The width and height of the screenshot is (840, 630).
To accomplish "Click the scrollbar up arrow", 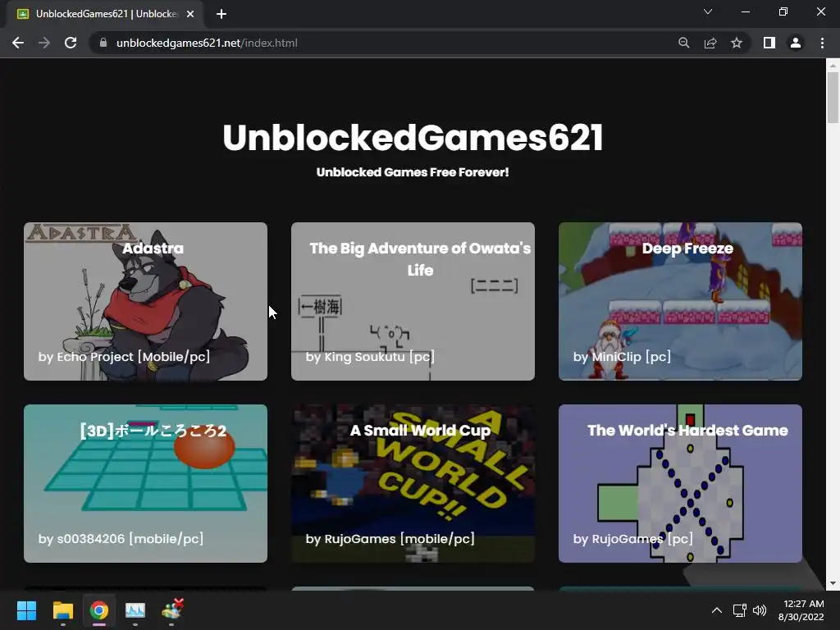I will click(833, 65).
